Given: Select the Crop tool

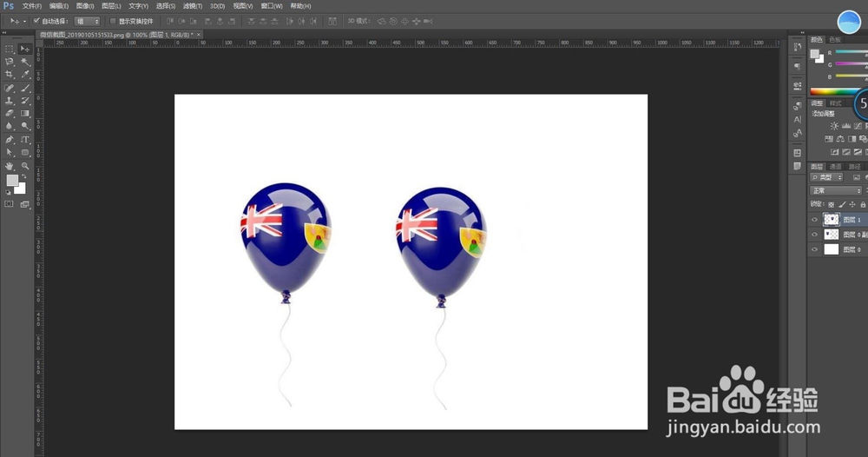Looking at the screenshot, I should [10, 74].
